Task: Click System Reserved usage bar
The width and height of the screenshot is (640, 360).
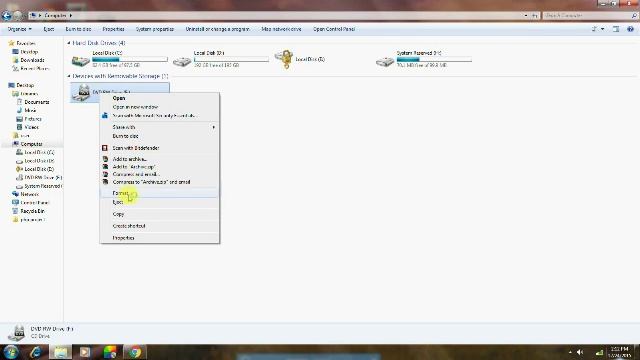Action: tap(434, 60)
